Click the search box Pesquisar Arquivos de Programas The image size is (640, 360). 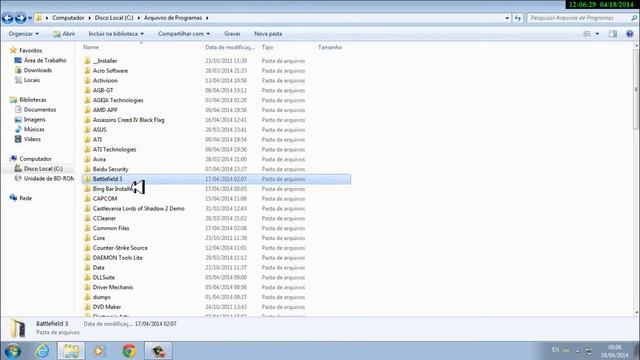581,18
